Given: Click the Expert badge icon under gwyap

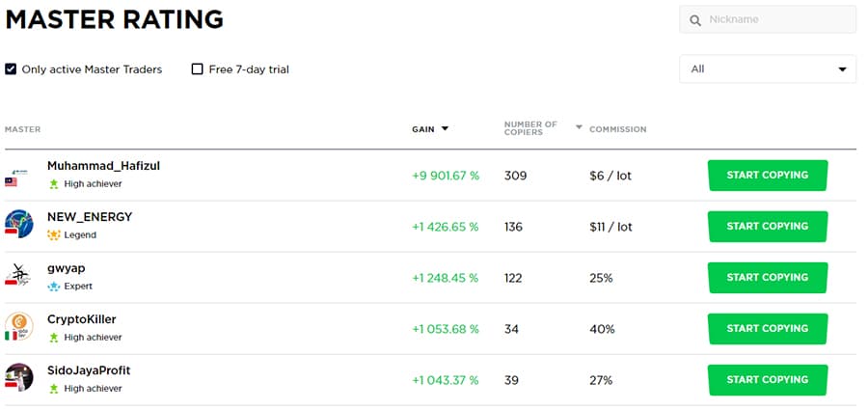Looking at the screenshot, I should pyautogui.click(x=54, y=287).
